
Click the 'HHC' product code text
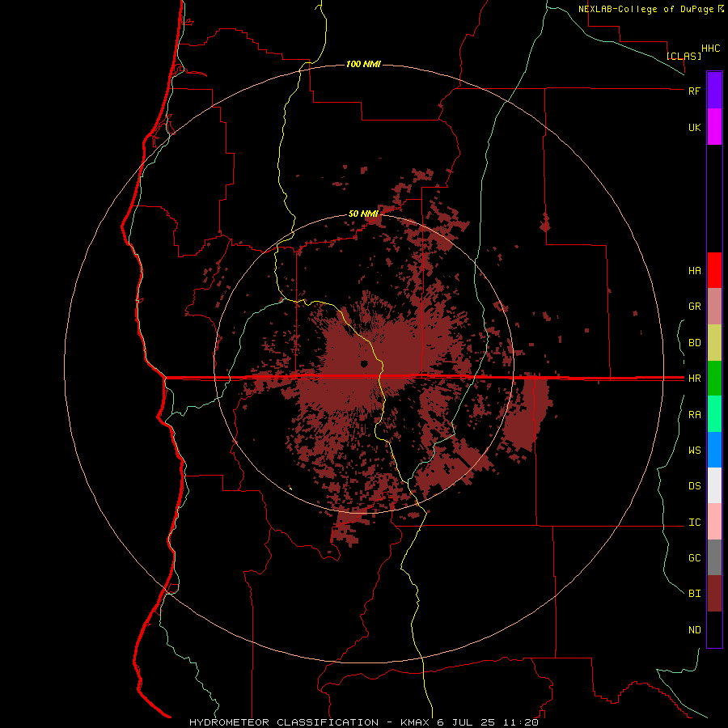[x=710, y=49]
